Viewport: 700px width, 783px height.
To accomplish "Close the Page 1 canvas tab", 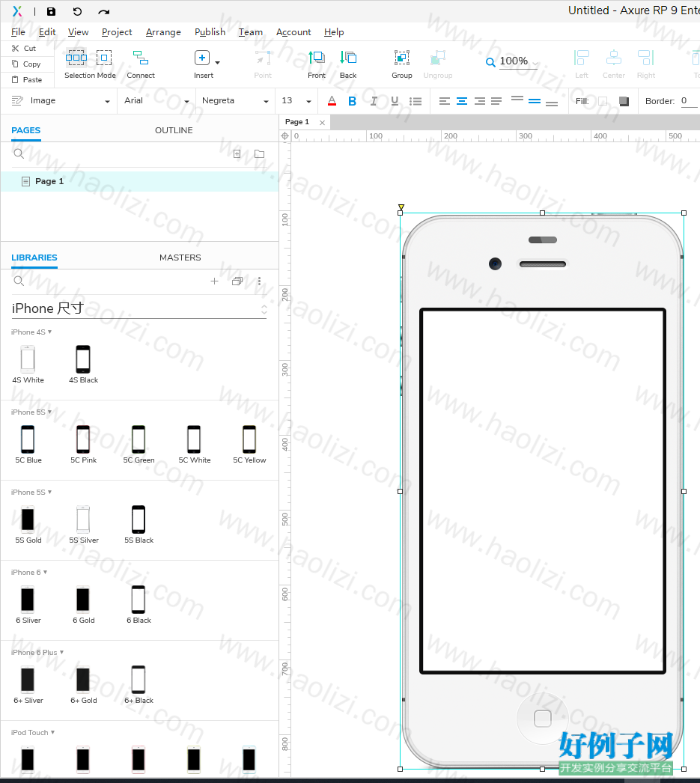I will pos(322,122).
